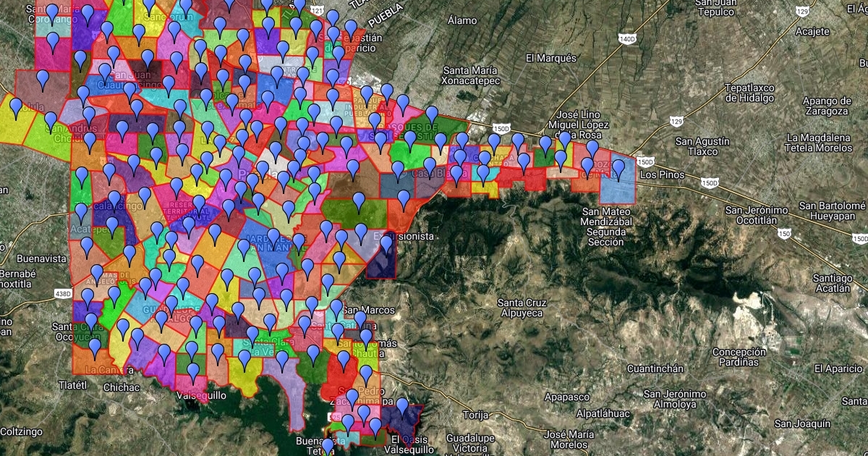Click the Los Pinos label
The height and width of the screenshot is (456, 868).
coord(662,175)
